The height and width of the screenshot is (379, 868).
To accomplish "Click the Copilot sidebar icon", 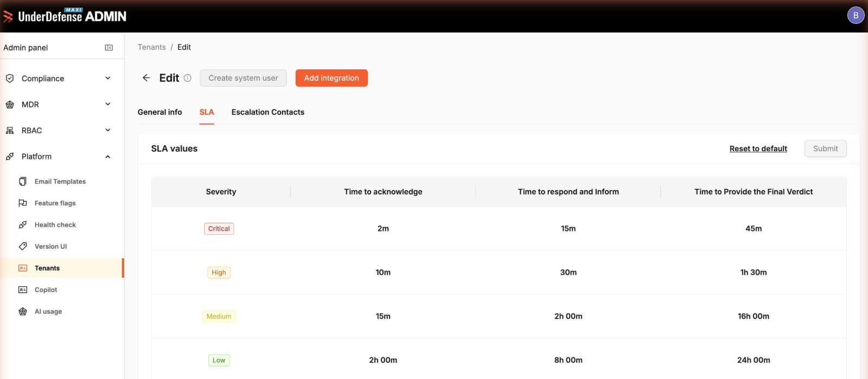I will pyautogui.click(x=23, y=290).
